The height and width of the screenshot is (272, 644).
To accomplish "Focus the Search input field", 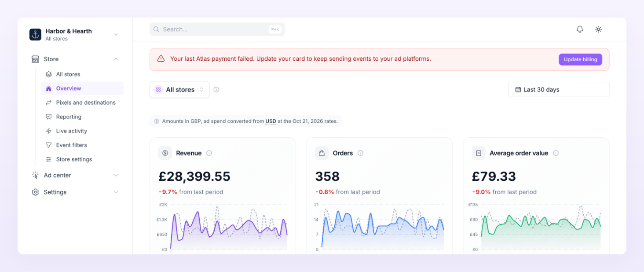I will (x=217, y=29).
